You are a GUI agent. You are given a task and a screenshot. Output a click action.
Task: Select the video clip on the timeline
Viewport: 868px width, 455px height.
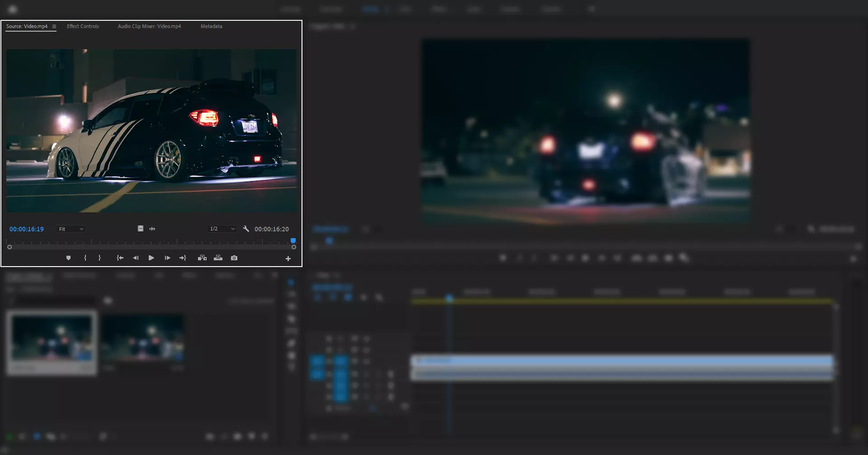[x=622, y=361]
